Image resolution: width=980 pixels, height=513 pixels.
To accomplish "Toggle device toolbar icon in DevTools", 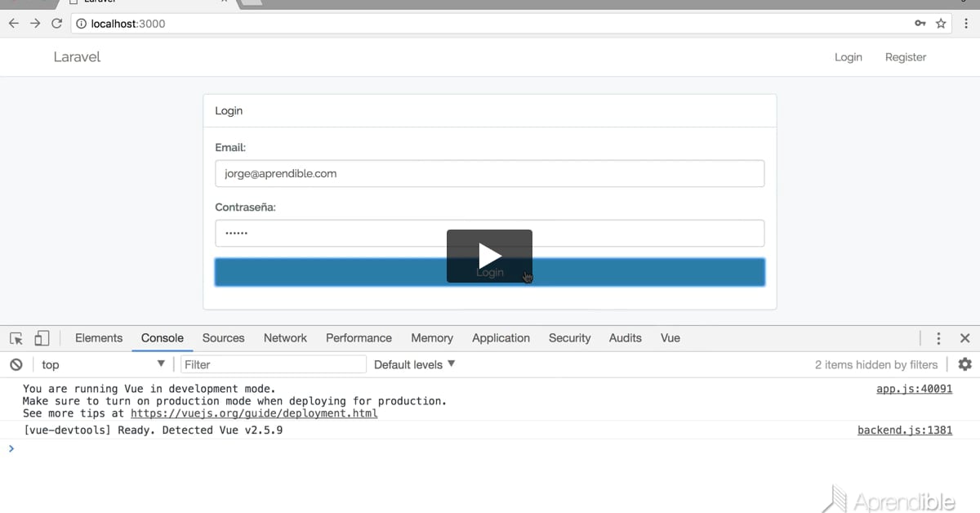I will 42,338.
